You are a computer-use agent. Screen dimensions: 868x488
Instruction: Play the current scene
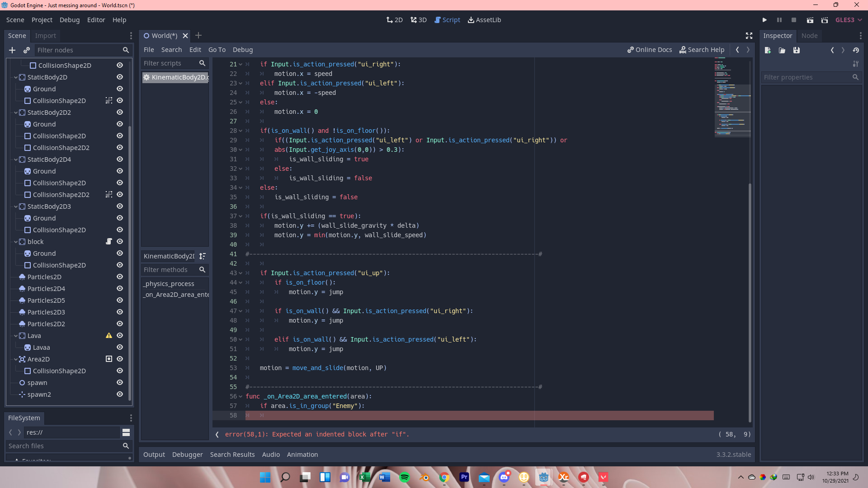coord(810,20)
